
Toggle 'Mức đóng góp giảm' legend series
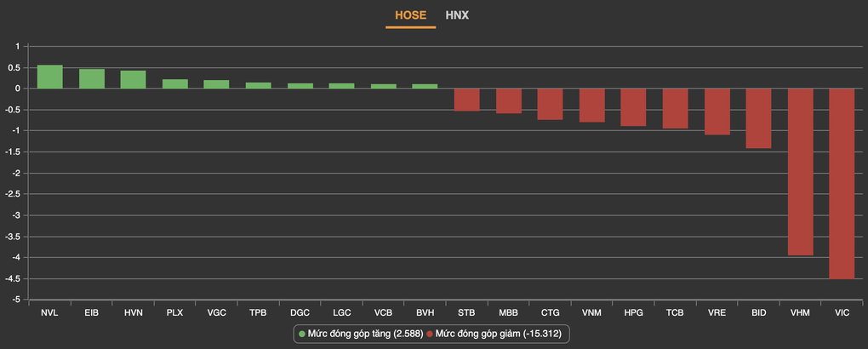point(500,335)
